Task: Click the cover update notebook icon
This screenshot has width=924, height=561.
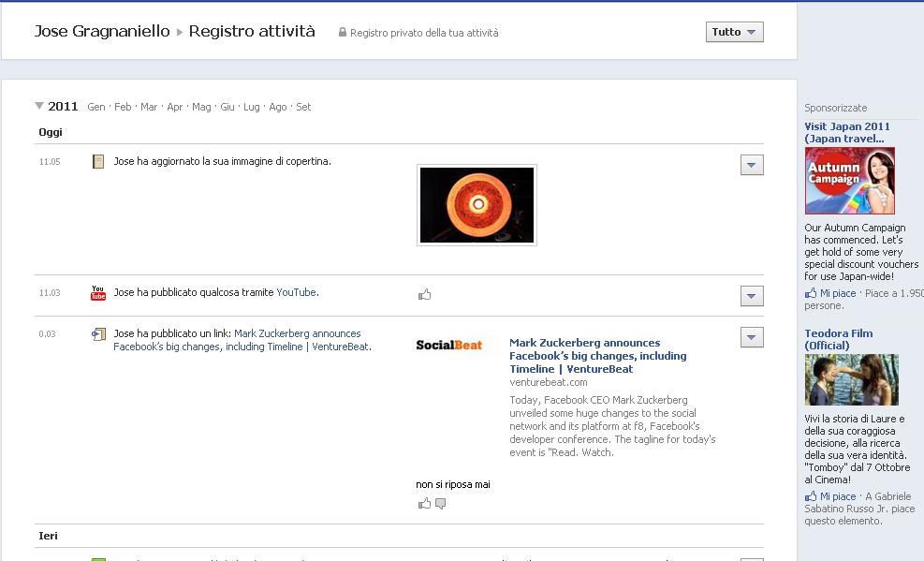Action: pyautogui.click(x=98, y=162)
